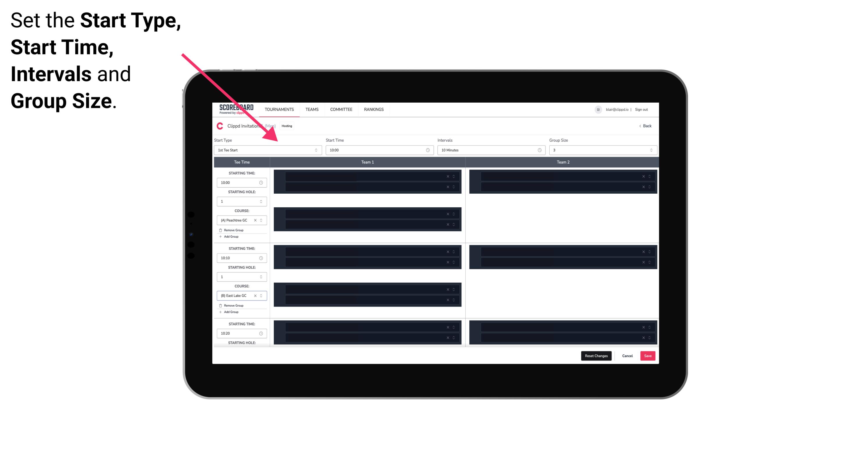Click the Reset Changes button
The width and height of the screenshot is (868, 467).
tap(596, 355)
